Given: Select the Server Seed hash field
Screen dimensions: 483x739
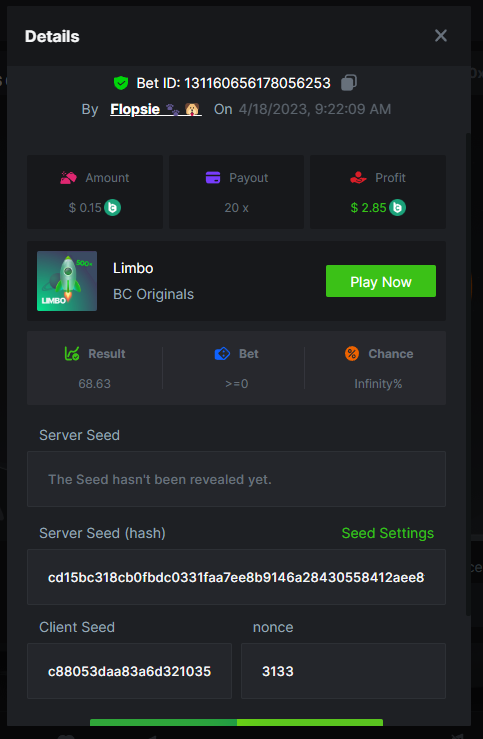Looking at the screenshot, I should 237,577.
